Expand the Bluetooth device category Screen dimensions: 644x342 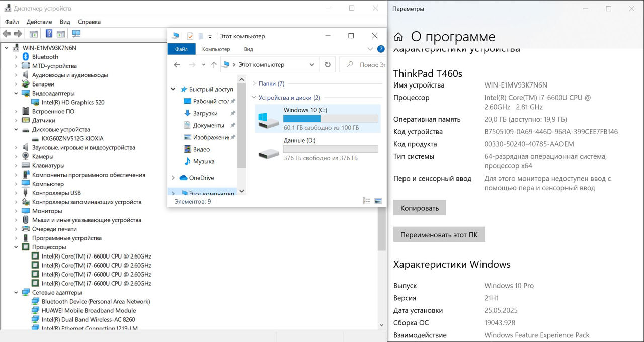tap(16, 57)
